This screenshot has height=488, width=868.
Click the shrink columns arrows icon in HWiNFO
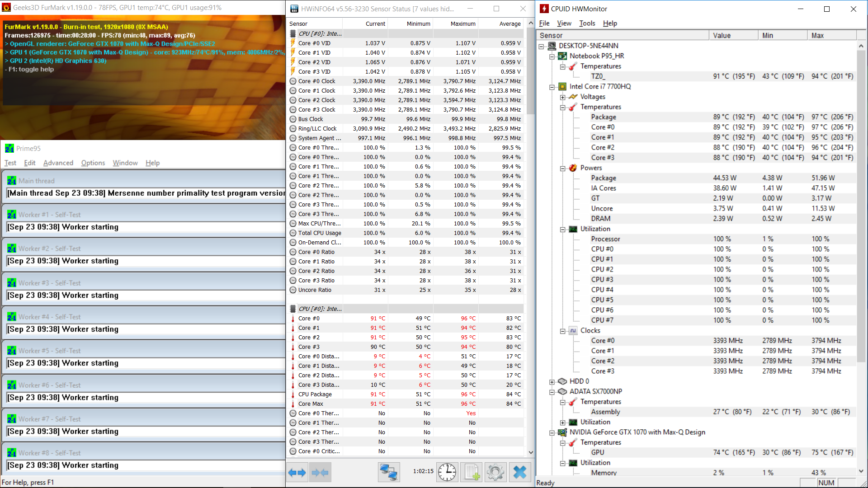pyautogui.click(x=321, y=473)
